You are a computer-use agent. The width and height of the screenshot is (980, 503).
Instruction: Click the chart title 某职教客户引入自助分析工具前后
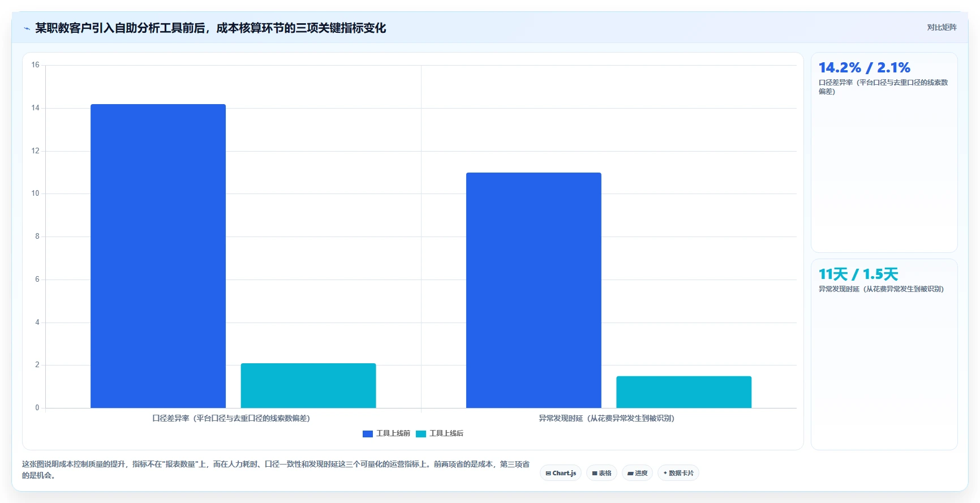click(x=210, y=28)
